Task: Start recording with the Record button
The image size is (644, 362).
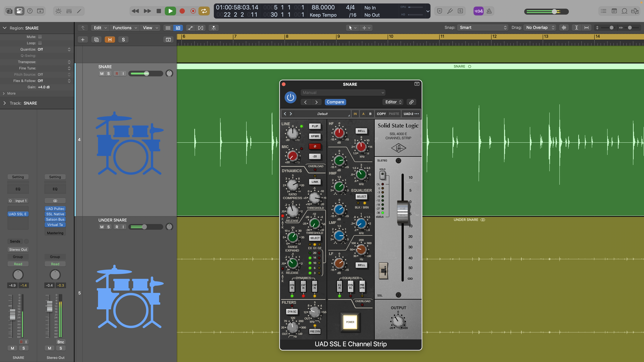Action: [182, 11]
